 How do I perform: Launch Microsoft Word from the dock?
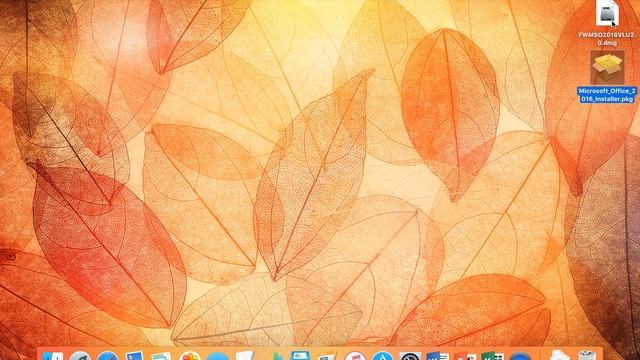coord(438,355)
